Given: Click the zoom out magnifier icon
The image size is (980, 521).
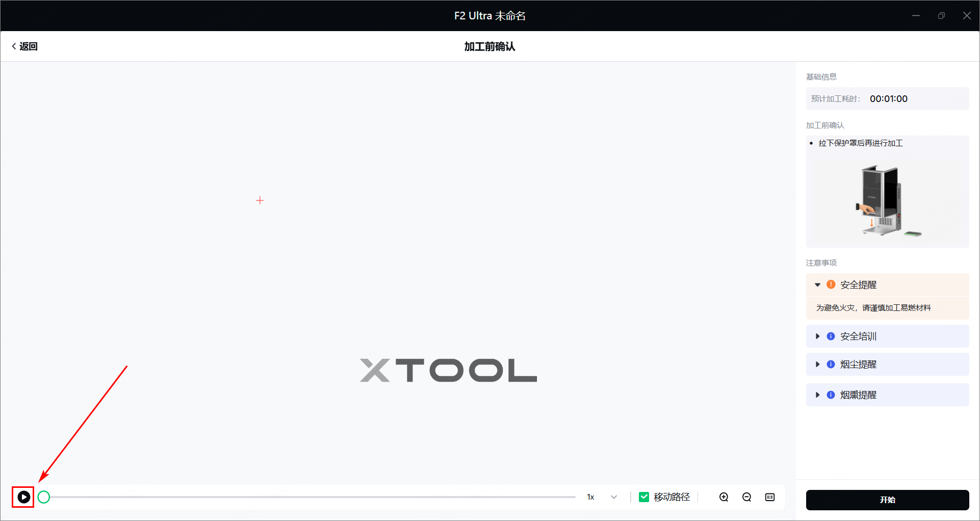Looking at the screenshot, I should point(746,497).
